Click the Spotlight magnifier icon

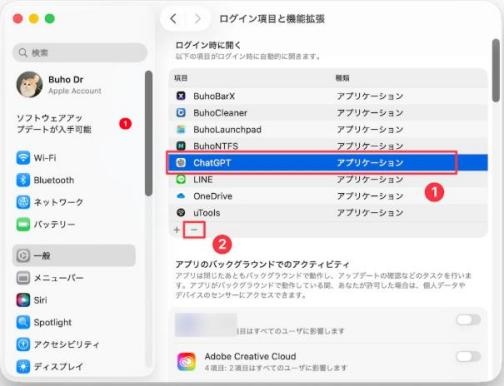tap(23, 322)
